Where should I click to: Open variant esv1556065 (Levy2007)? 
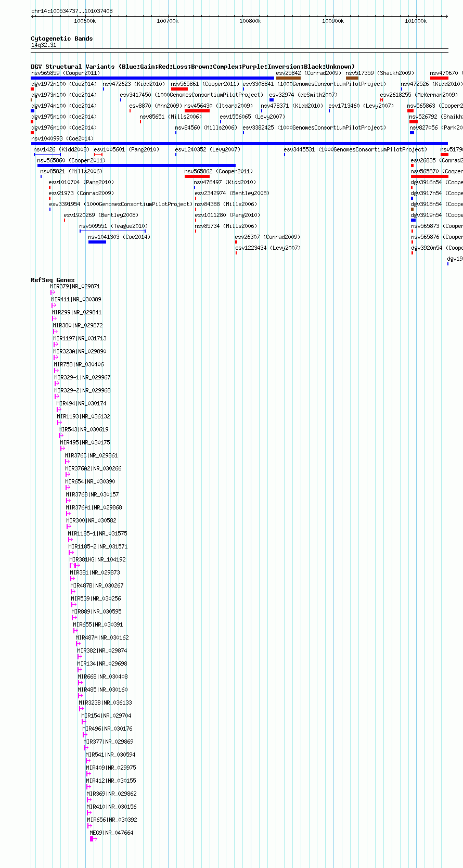[252, 117]
